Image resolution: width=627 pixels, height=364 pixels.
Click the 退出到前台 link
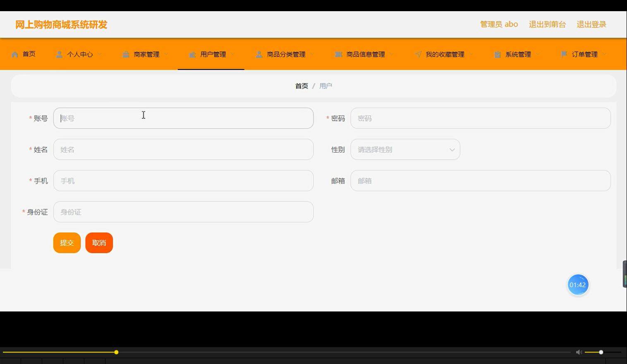[547, 24]
